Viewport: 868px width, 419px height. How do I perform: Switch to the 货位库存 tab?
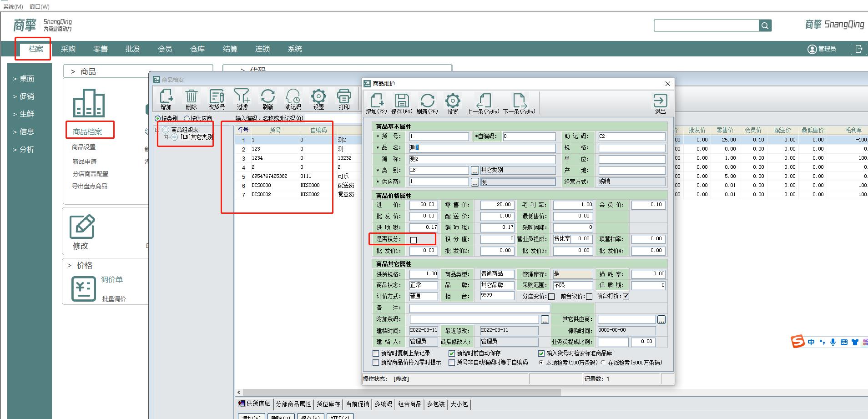coord(328,404)
